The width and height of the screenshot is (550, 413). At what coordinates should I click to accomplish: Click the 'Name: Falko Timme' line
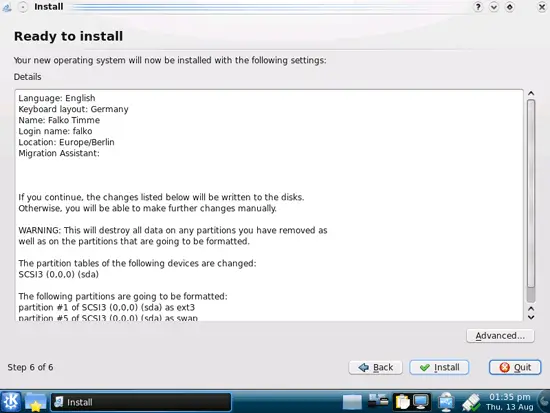(59, 120)
